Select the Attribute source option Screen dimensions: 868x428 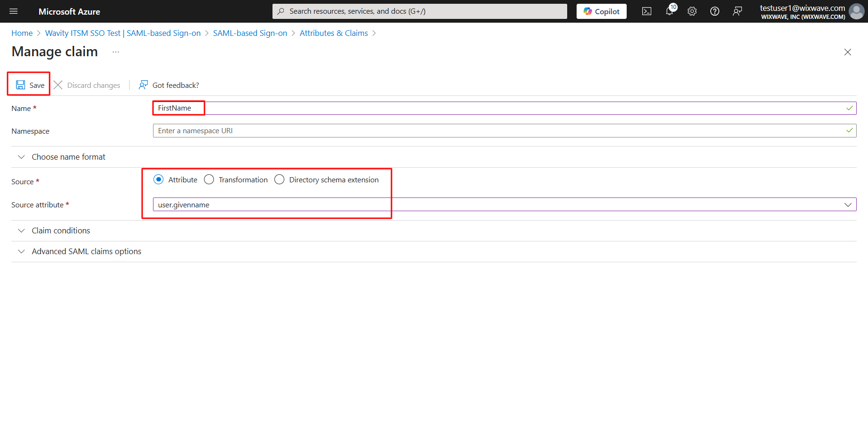159,180
